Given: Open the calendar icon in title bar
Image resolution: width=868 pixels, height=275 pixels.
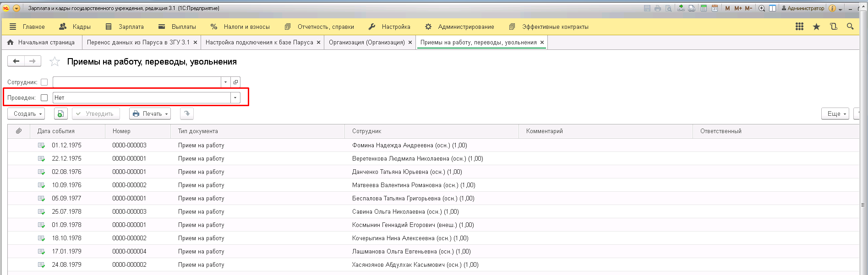Looking at the screenshot, I should (x=715, y=8).
